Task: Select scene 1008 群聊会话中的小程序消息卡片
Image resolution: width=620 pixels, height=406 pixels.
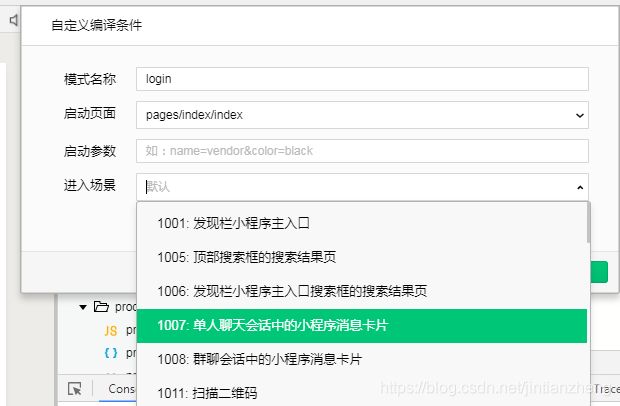Action: [362, 359]
